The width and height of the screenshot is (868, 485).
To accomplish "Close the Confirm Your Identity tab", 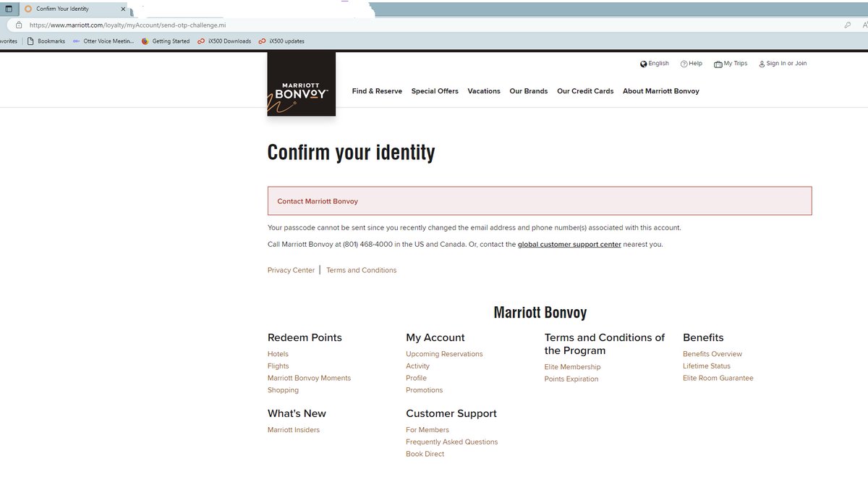I will pyautogui.click(x=122, y=9).
